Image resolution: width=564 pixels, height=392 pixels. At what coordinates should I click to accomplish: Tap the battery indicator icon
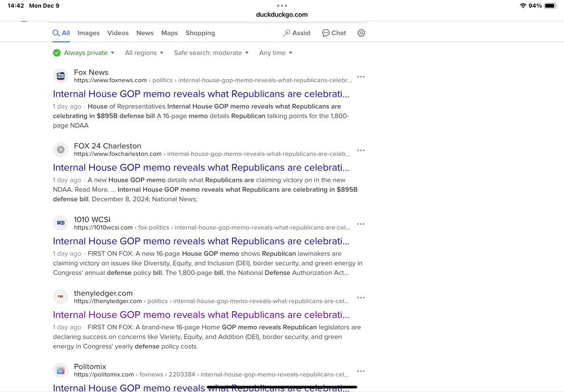tap(551, 6)
